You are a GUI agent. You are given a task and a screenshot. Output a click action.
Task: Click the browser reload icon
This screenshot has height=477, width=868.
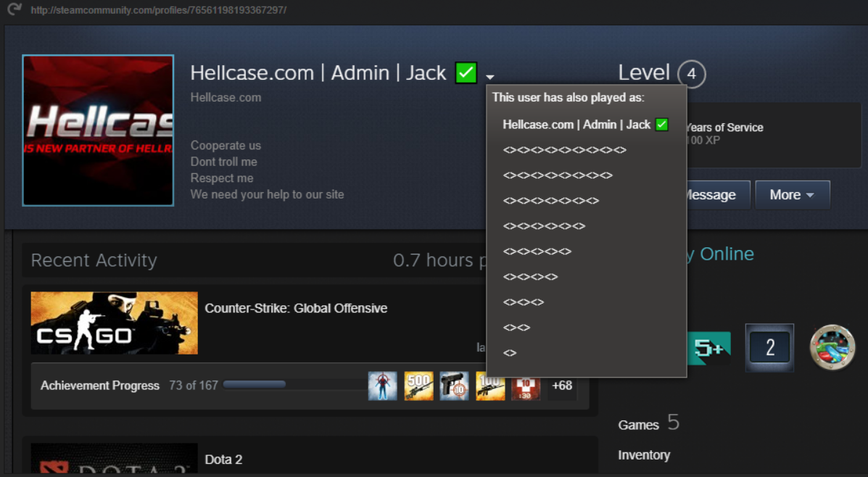click(15, 9)
